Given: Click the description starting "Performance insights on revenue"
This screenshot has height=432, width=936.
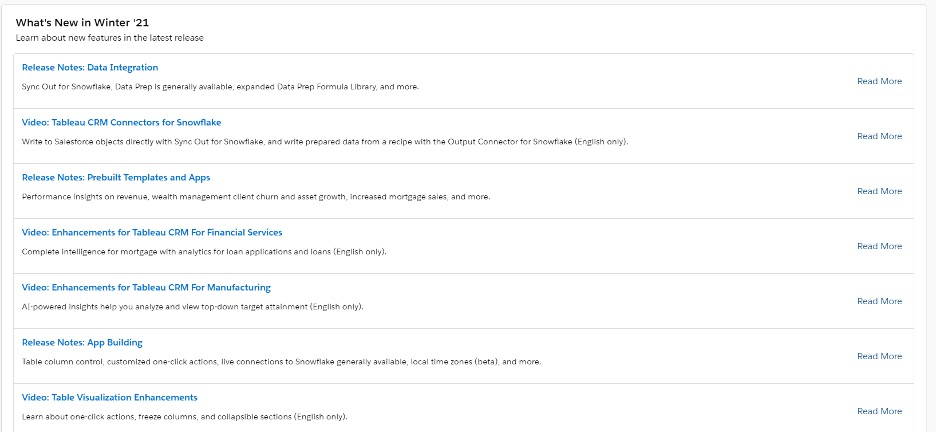Looking at the screenshot, I should [256, 197].
